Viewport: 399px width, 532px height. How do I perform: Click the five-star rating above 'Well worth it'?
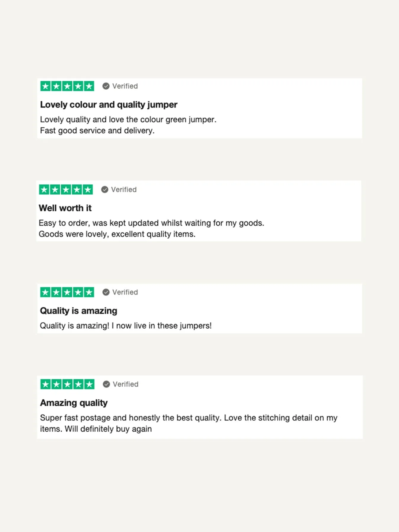pyautogui.click(x=66, y=189)
